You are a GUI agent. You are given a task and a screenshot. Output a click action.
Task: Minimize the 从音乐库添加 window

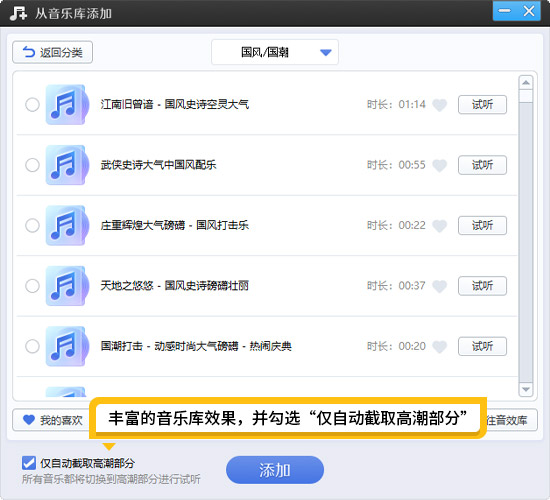click(x=504, y=11)
